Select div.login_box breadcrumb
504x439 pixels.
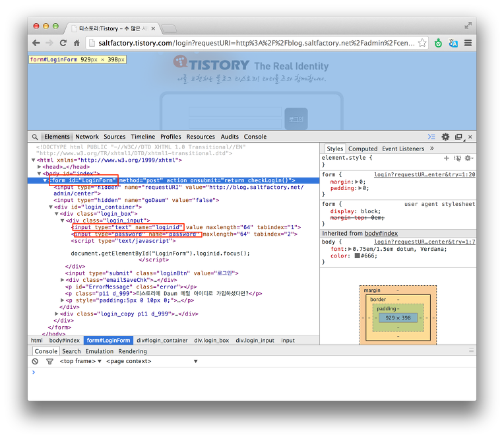(x=212, y=340)
